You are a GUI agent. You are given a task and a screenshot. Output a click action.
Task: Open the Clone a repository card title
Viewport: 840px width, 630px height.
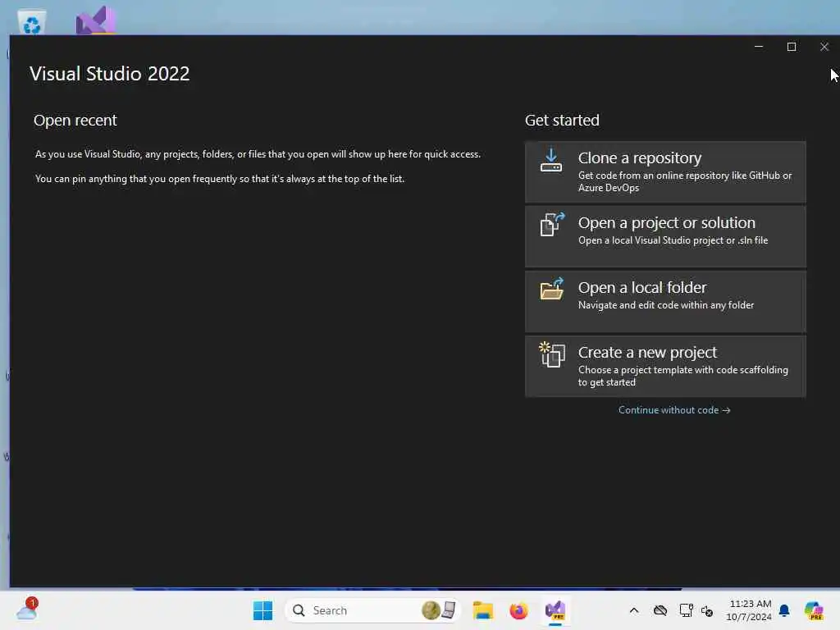point(639,158)
